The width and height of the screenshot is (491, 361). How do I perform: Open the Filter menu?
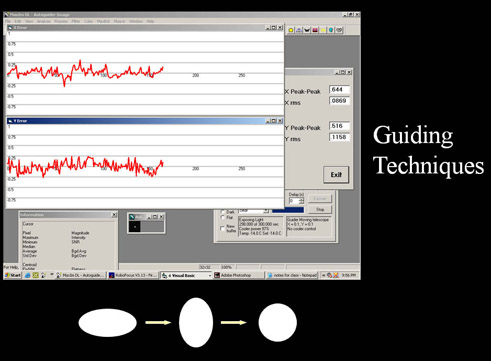76,21
